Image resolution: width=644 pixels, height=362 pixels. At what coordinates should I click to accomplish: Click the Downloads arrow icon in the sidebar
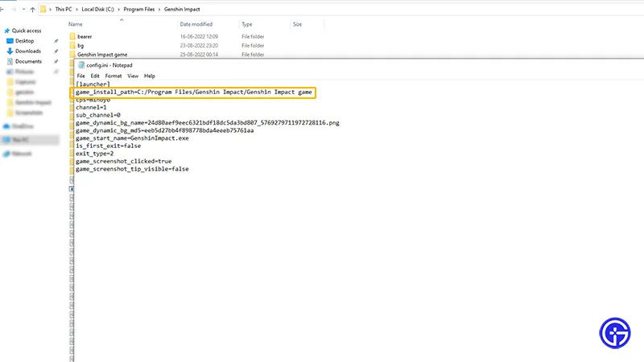[10, 51]
